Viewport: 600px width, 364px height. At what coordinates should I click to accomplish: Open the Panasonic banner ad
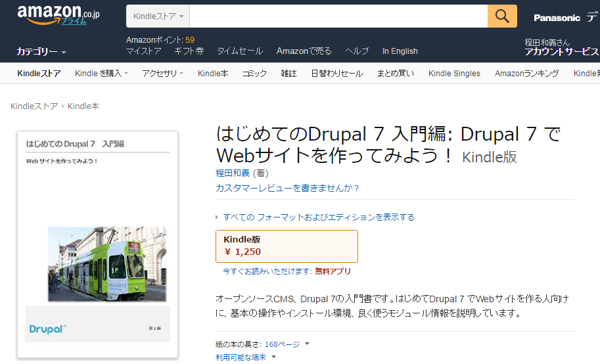pos(566,17)
